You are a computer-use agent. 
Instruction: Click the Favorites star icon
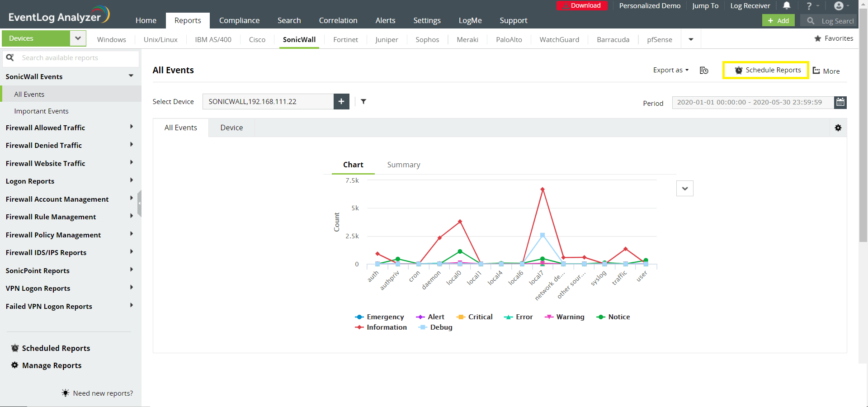pos(818,38)
